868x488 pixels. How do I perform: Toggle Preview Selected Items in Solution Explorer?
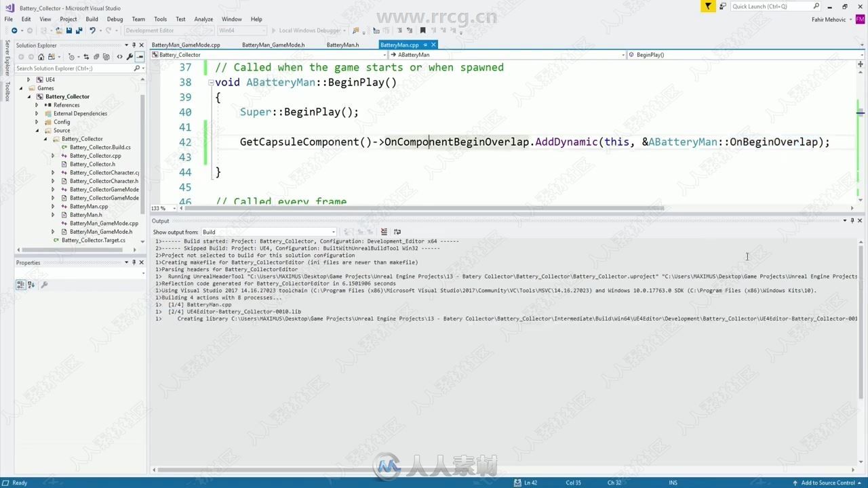coord(140,57)
